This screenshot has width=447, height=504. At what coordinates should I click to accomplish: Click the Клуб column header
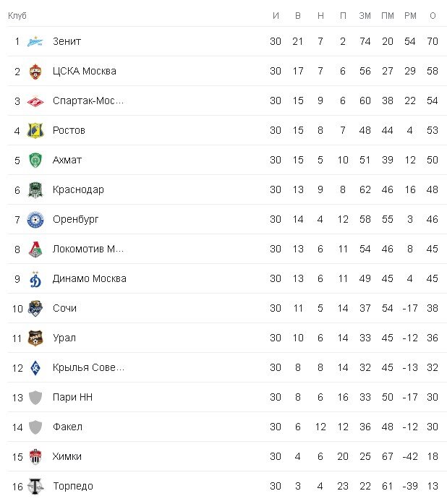(x=17, y=16)
